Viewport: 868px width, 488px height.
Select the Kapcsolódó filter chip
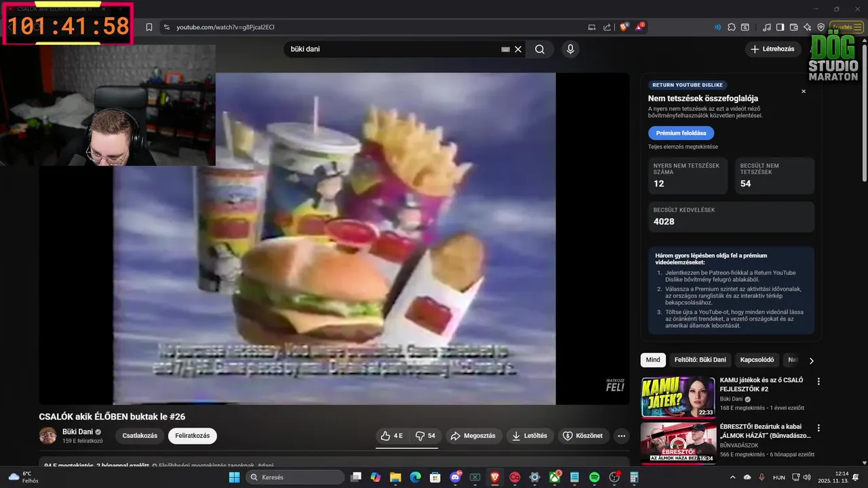pyautogui.click(x=757, y=360)
